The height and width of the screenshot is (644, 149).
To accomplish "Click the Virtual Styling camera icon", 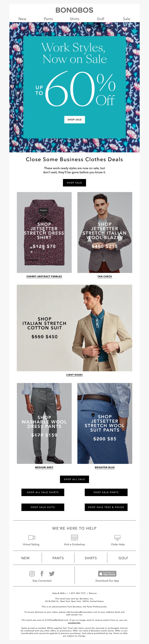I will pos(32,537).
